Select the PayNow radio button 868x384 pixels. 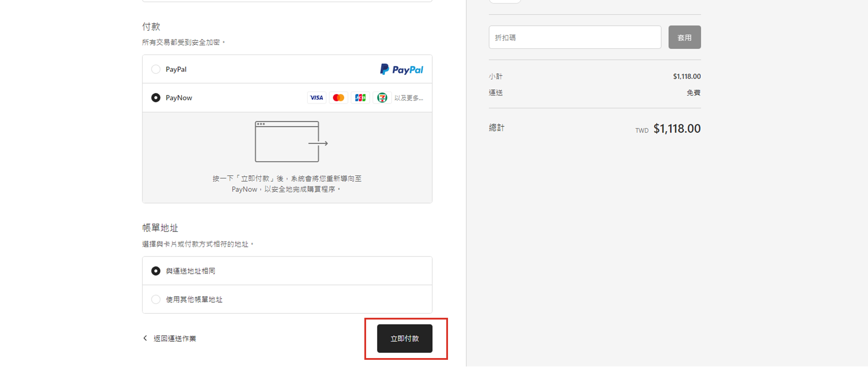[156, 98]
